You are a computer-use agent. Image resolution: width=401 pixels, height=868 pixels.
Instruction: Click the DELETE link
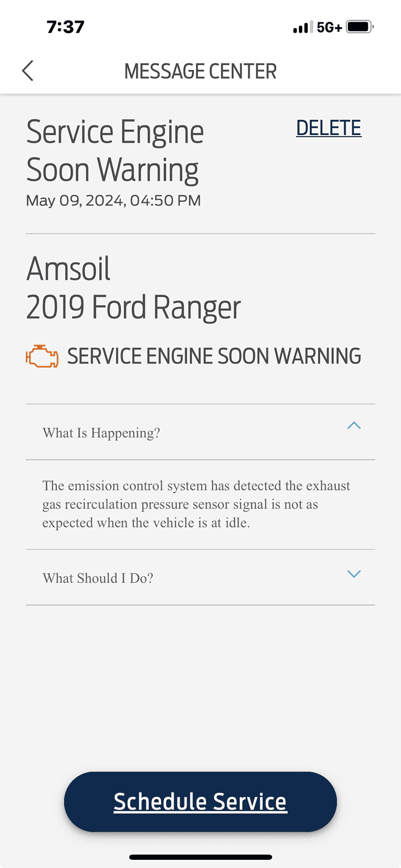pyautogui.click(x=328, y=127)
